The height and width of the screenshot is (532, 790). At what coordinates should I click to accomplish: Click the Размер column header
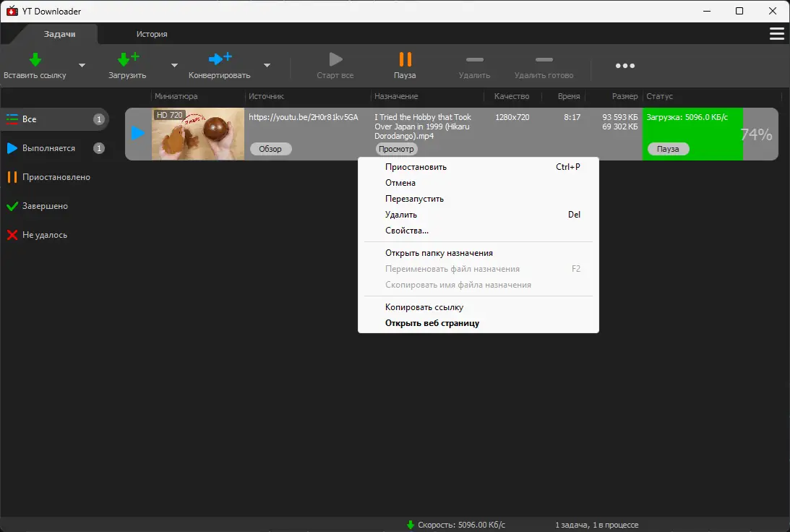click(624, 96)
